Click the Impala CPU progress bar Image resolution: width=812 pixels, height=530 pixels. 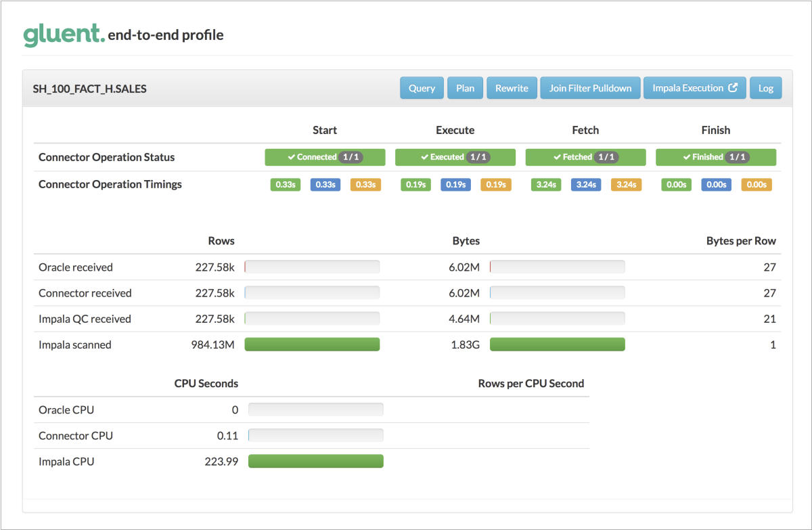point(316,462)
